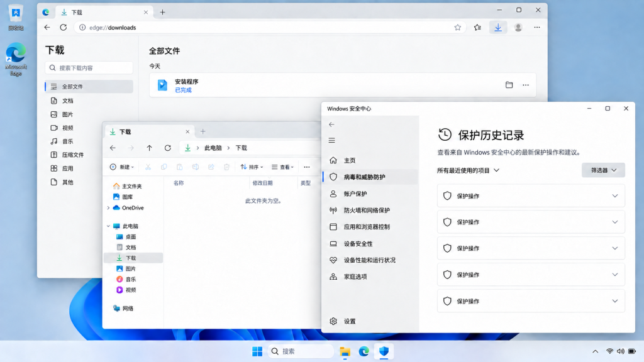Open File Explorer see more toolbar menu
This screenshot has height=362, width=644.
(x=307, y=167)
